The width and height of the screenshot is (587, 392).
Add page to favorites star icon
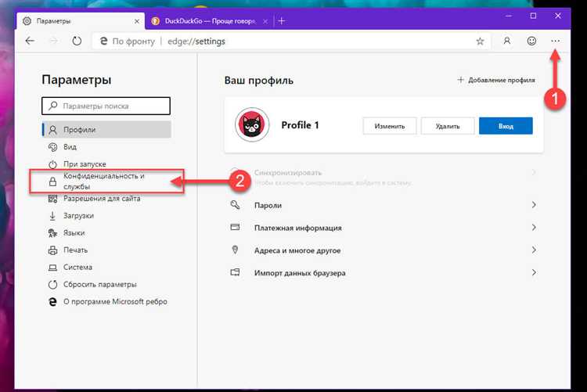click(480, 41)
